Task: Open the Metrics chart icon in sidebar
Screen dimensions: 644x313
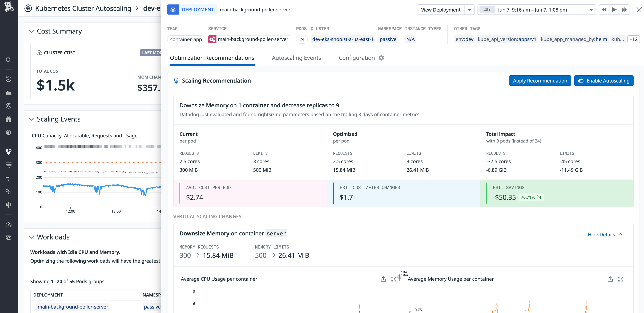Action: click(9, 92)
